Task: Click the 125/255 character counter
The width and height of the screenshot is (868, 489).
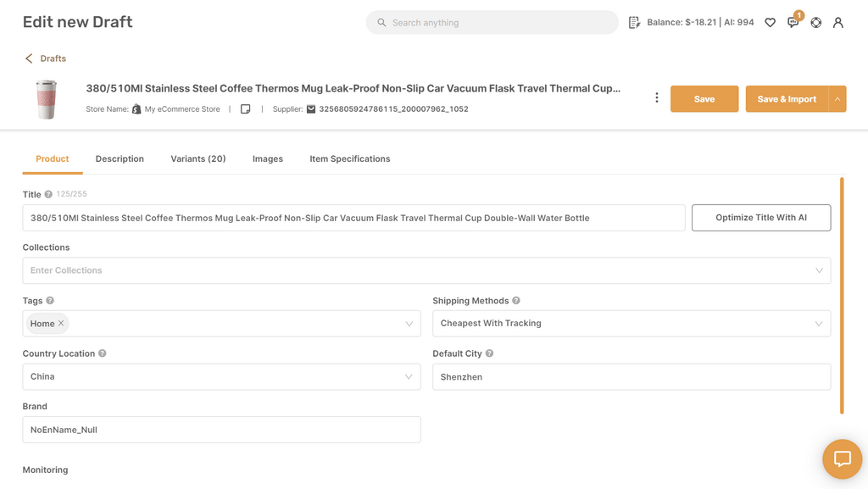Action: coord(71,194)
